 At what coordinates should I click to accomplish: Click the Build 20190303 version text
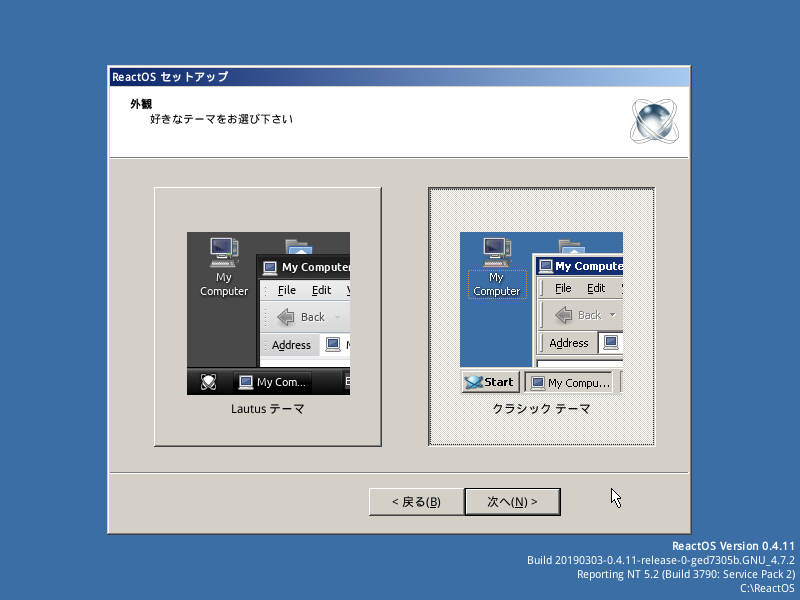(x=661, y=560)
